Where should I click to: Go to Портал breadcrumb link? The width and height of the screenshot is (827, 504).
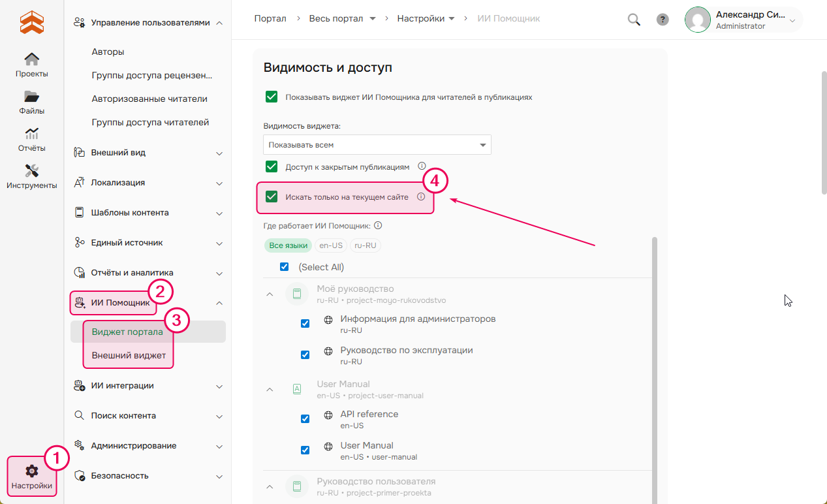click(x=270, y=18)
